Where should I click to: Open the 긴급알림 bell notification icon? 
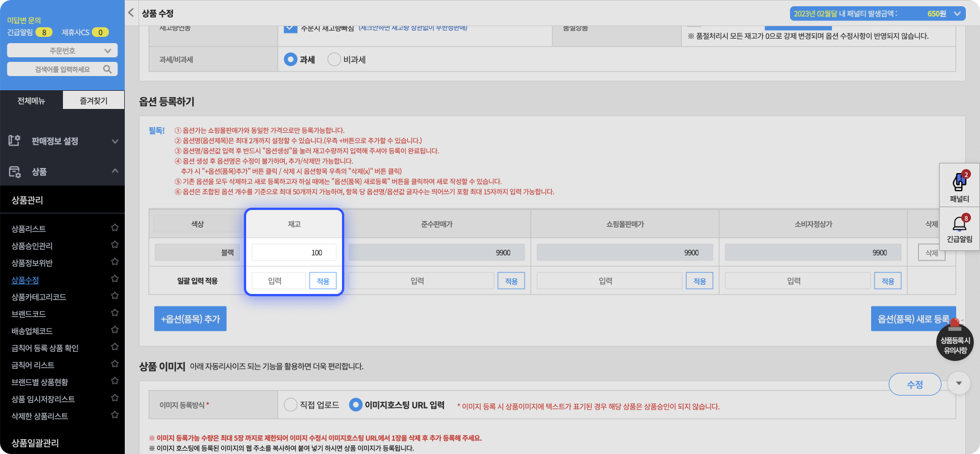(959, 227)
